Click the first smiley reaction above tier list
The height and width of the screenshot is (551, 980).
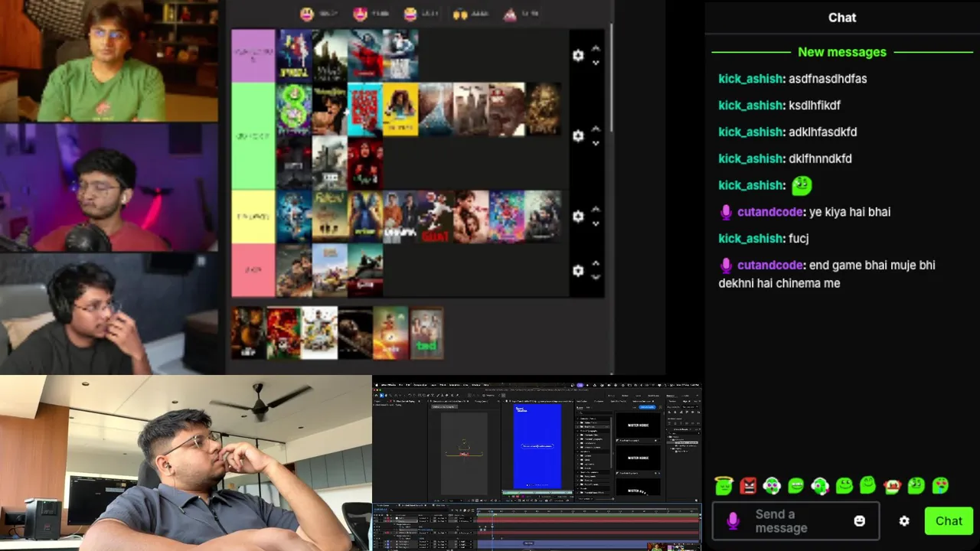coord(307,14)
